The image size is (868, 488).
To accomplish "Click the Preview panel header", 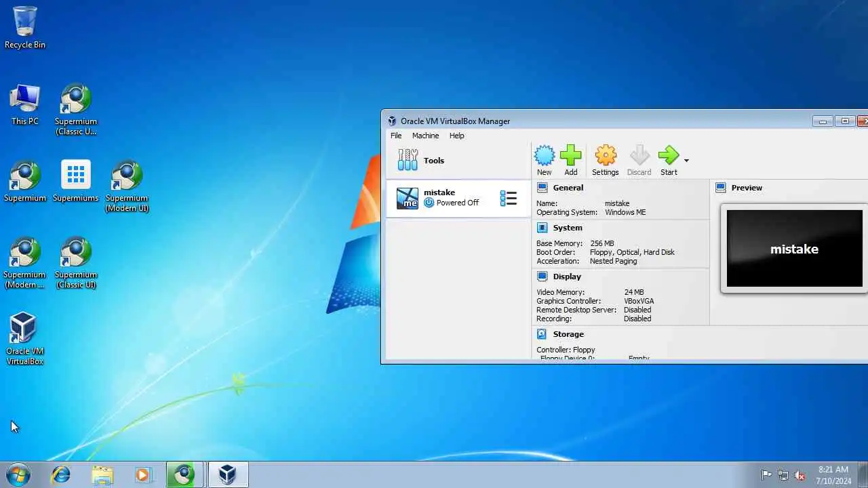I will point(747,188).
